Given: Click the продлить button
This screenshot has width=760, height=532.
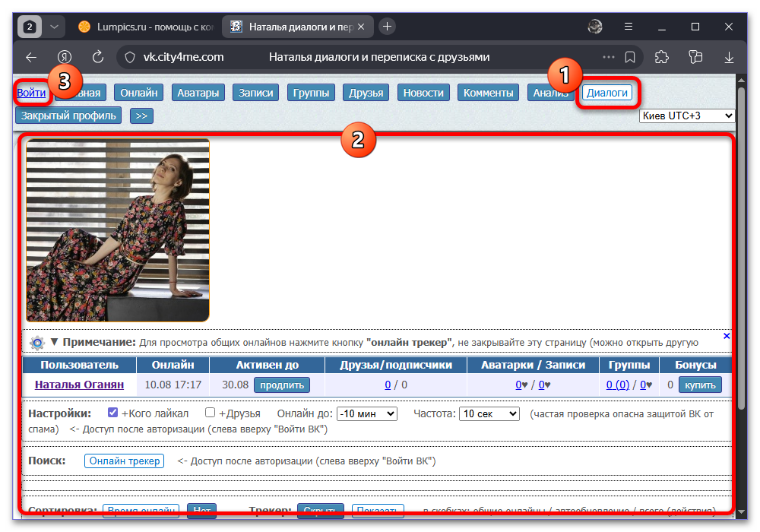Looking at the screenshot, I should tap(282, 385).
